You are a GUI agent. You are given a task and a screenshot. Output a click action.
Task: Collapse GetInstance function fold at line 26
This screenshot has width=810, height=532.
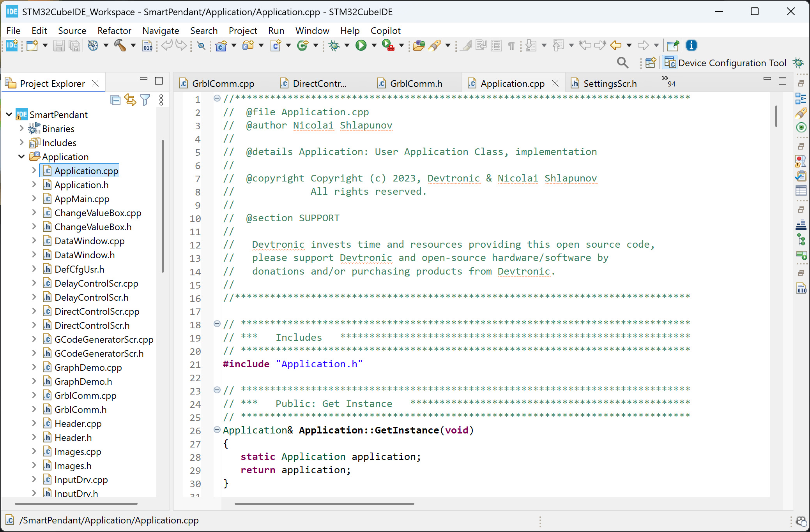point(217,430)
